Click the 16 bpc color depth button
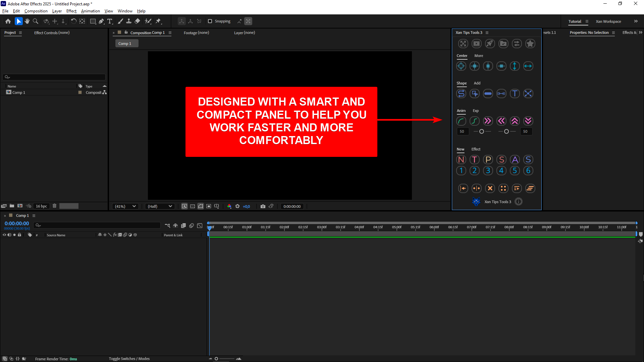The image size is (644, 362). pyautogui.click(x=41, y=206)
